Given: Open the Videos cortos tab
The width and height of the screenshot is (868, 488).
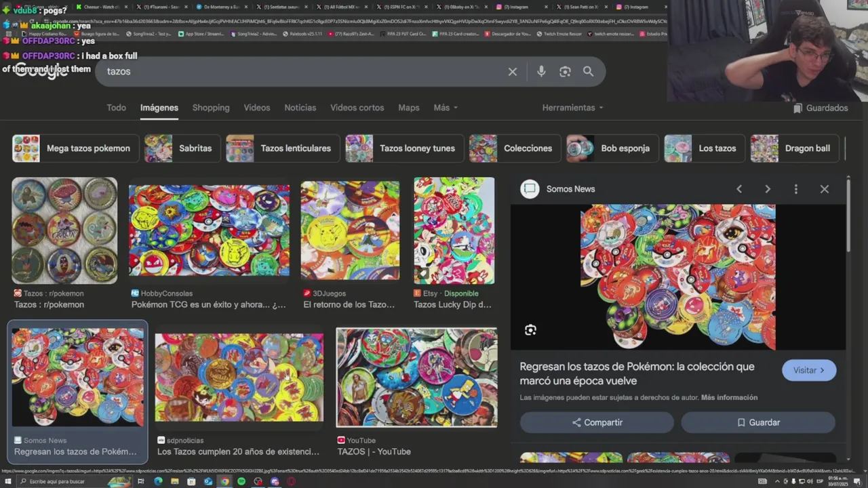Looking at the screenshot, I should (357, 108).
